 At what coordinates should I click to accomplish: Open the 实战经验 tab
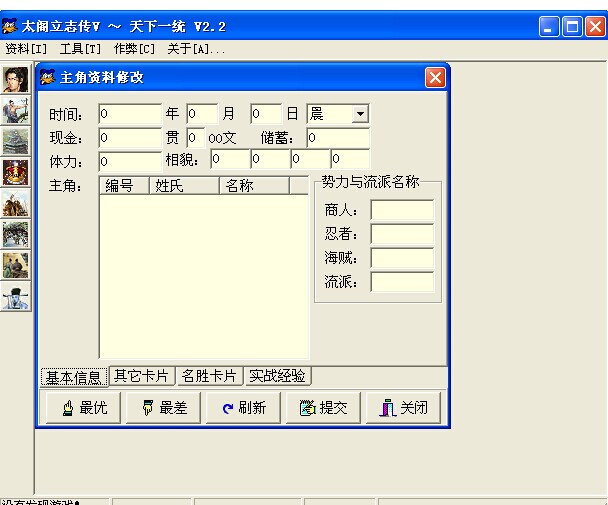click(x=278, y=376)
